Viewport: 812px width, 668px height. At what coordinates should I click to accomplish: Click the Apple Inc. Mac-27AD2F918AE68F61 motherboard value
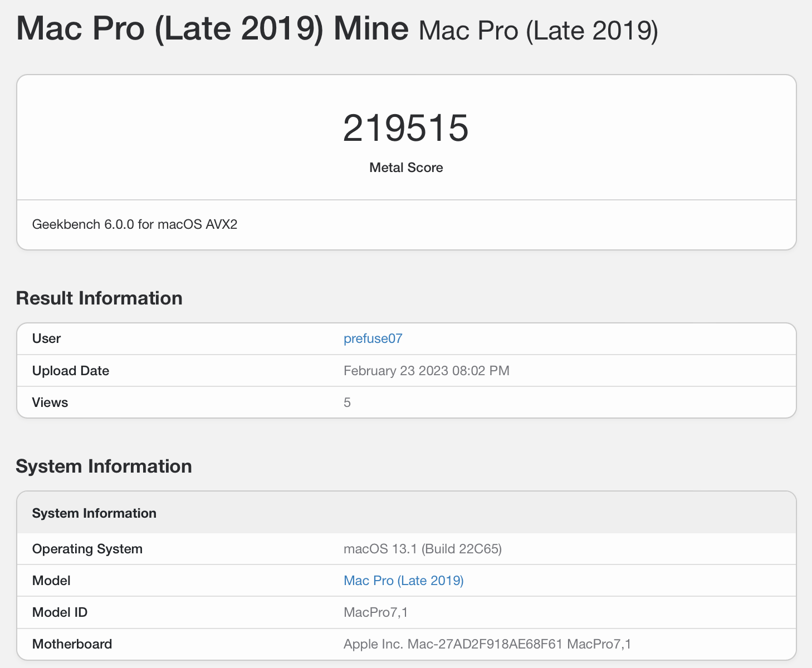487,644
